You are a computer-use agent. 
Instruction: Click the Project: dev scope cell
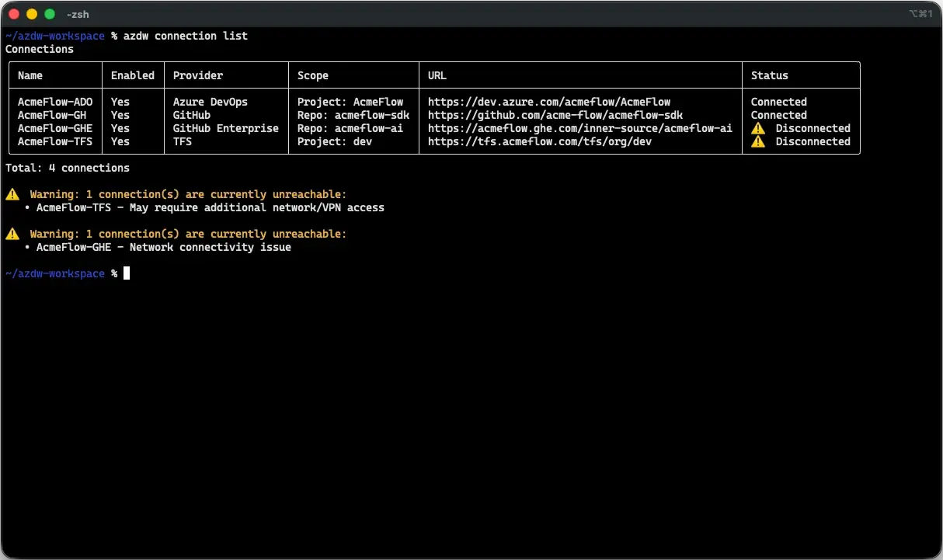[335, 141]
